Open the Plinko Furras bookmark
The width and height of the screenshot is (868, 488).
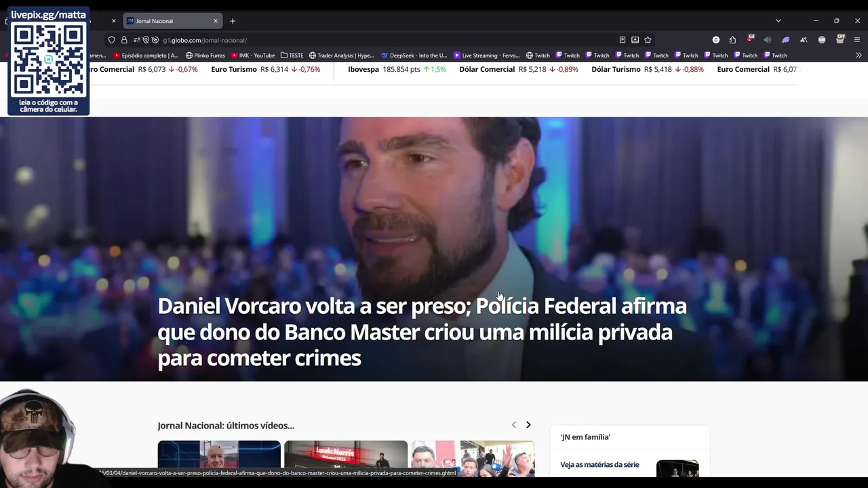[205, 56]
